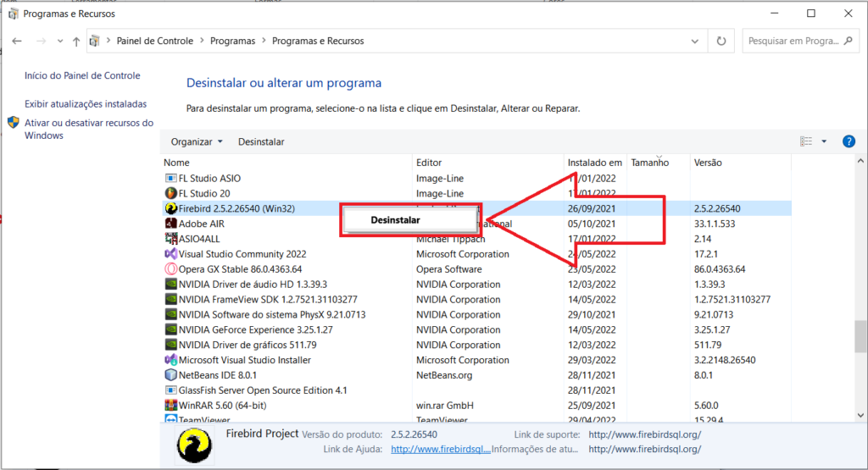This screenshot has height=470, width=868.
Task: Click the WinRAR 5.60 program icon
Action: (170, 406)
